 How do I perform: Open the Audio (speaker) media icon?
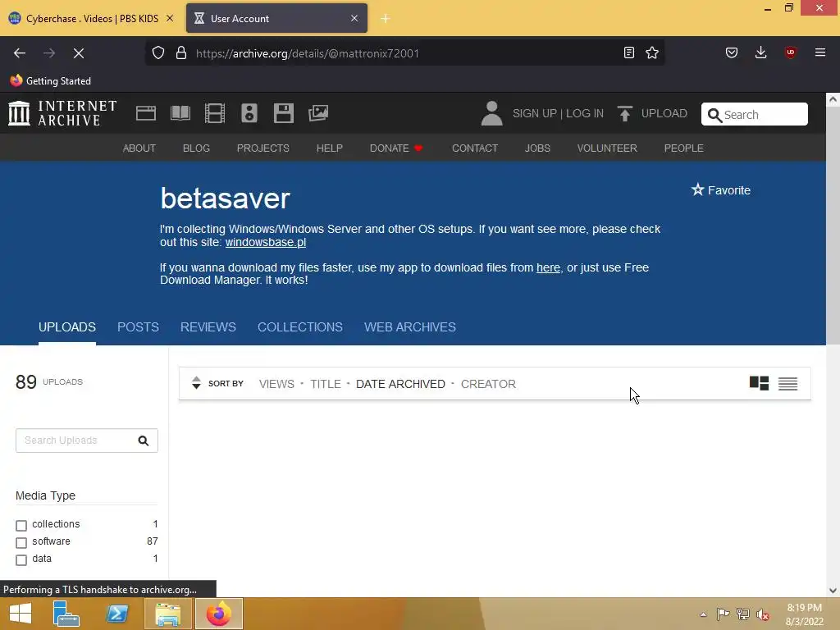click(249, 113)
